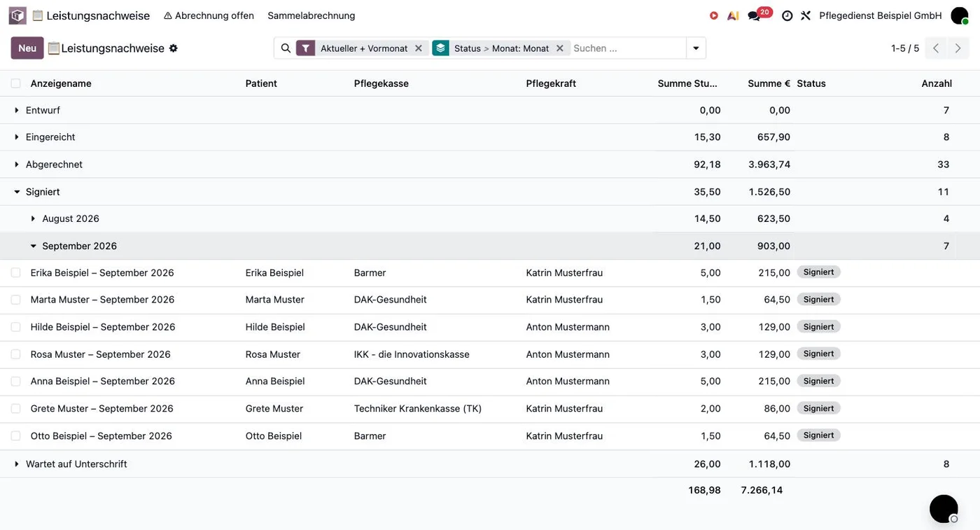Click the filter funnel icon in the search facet
The image size is (980, 530).
coord(305,48)
